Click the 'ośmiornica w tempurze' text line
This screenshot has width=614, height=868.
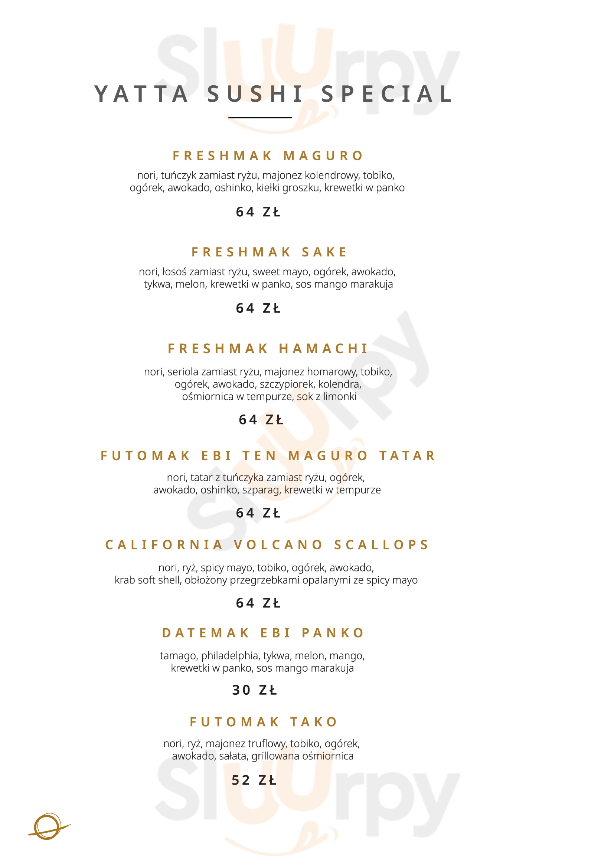270,397
